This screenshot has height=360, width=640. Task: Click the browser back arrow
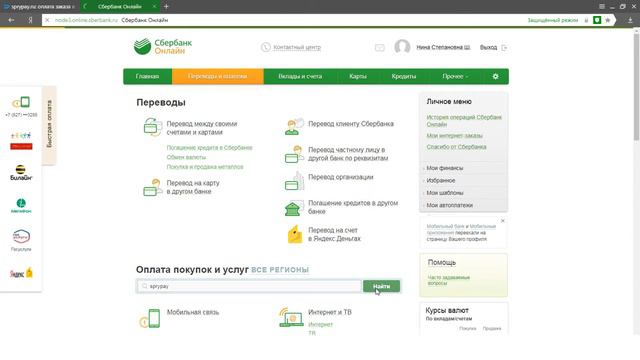(11, 20)
